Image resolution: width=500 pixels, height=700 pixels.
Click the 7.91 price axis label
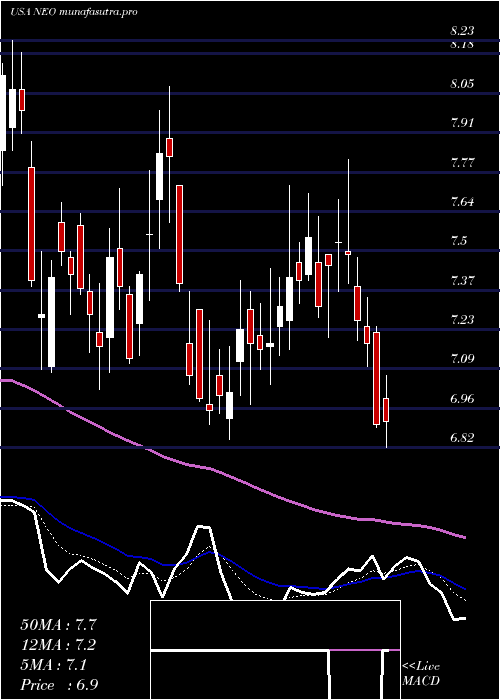[x=462, y=123]
